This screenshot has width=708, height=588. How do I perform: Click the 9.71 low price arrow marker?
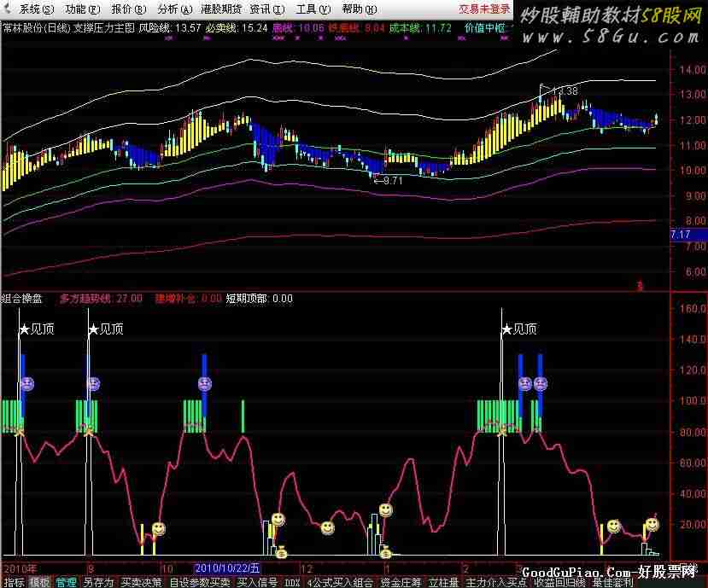coord(388,180)
